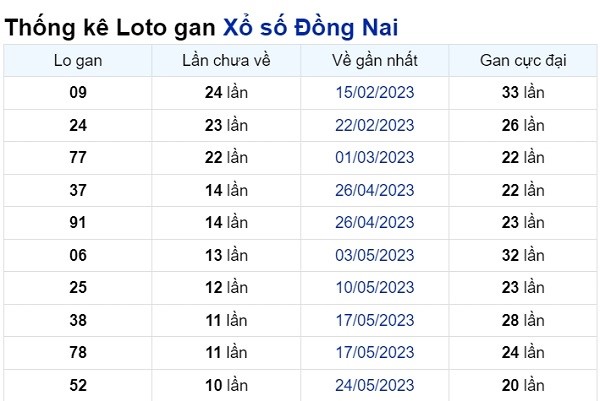This screenshot has width=600, height=401.
Task: Click date 26/04/2023 in row 91
Action: pos(375,223)
